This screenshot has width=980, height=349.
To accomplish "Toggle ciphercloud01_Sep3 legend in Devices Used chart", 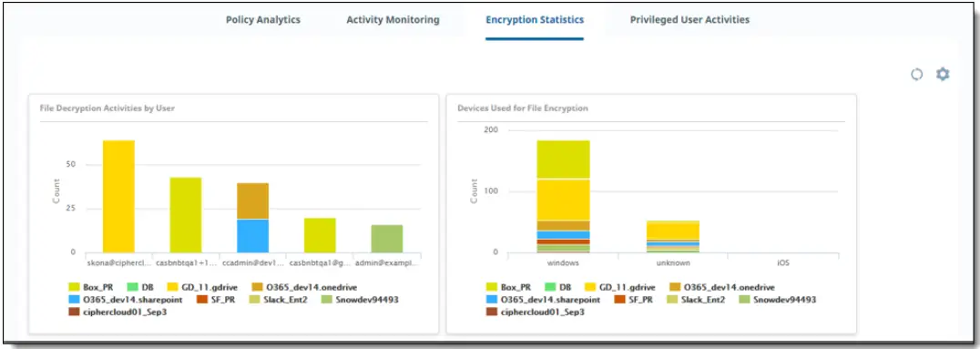I will [x=536, y=313].
